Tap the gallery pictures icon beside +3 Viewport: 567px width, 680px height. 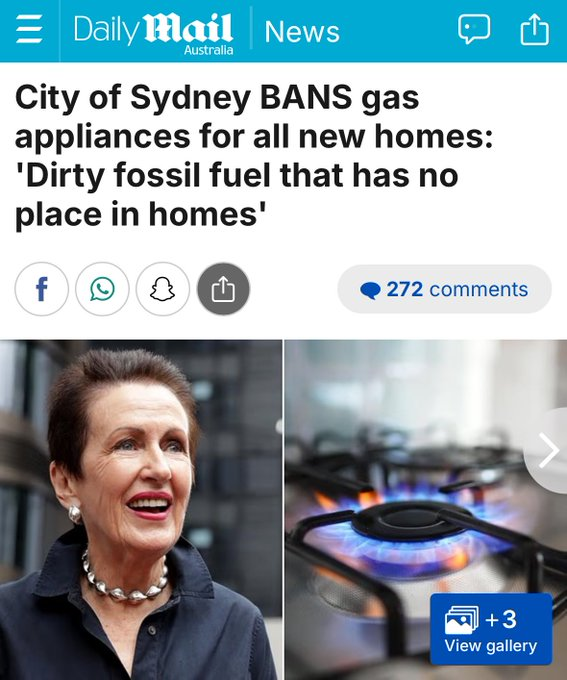tap(462, 619)
